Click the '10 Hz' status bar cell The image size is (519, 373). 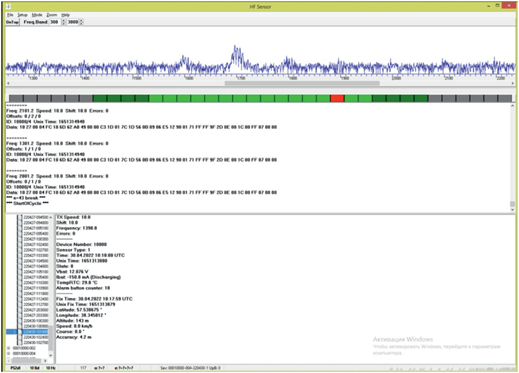point(50,368)
